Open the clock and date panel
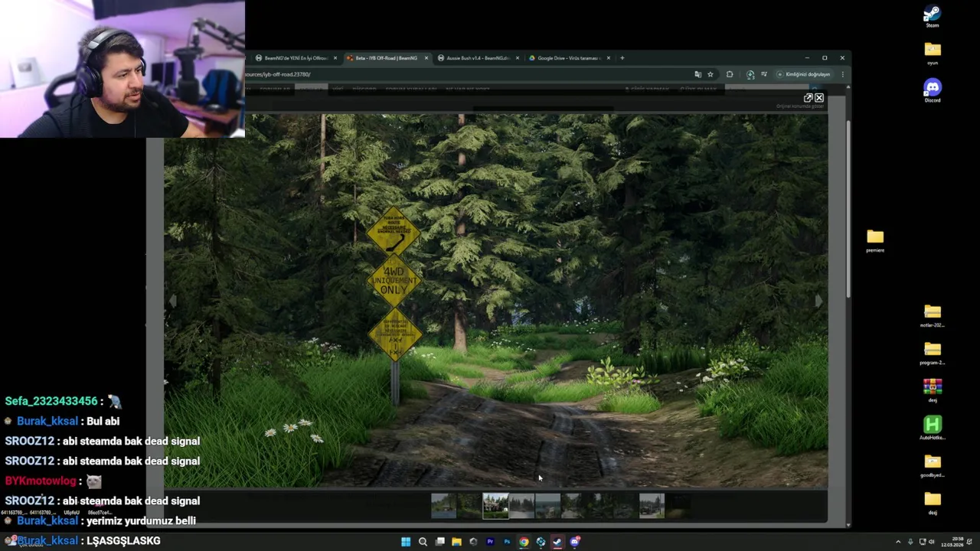980x551 pixels. coord(953,542)
